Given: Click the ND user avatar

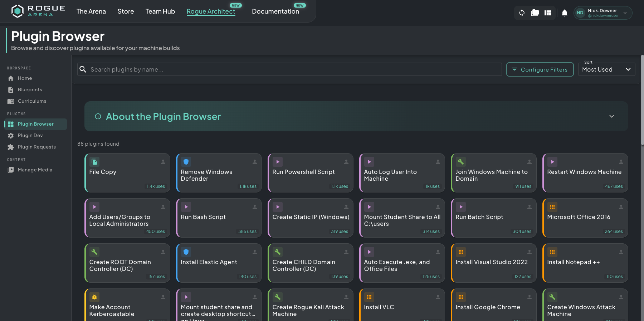Looking at the screenshot, I should coord(580,13).
